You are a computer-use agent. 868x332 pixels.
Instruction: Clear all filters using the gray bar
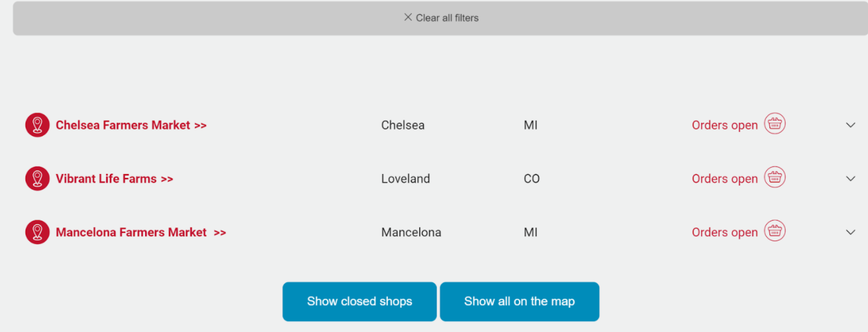(440, 18)
